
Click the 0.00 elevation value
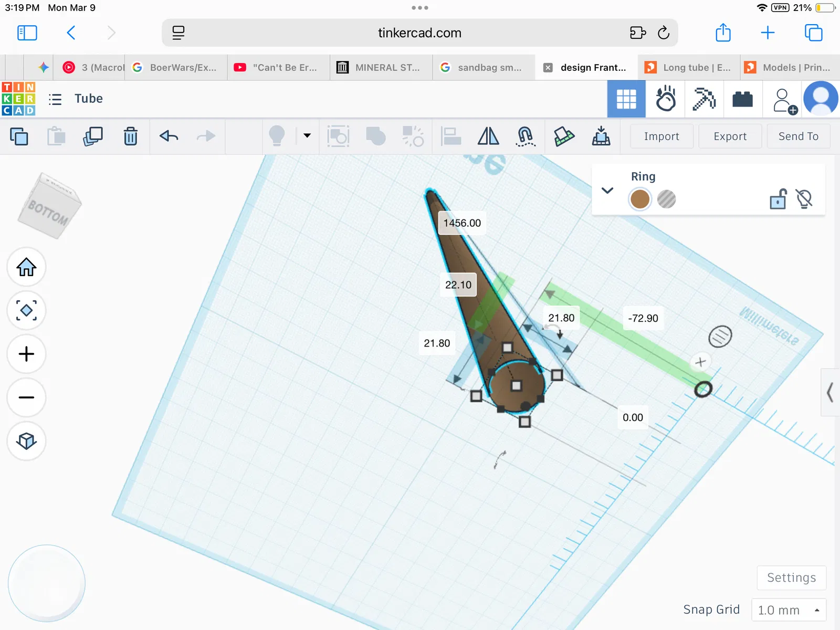633,417
